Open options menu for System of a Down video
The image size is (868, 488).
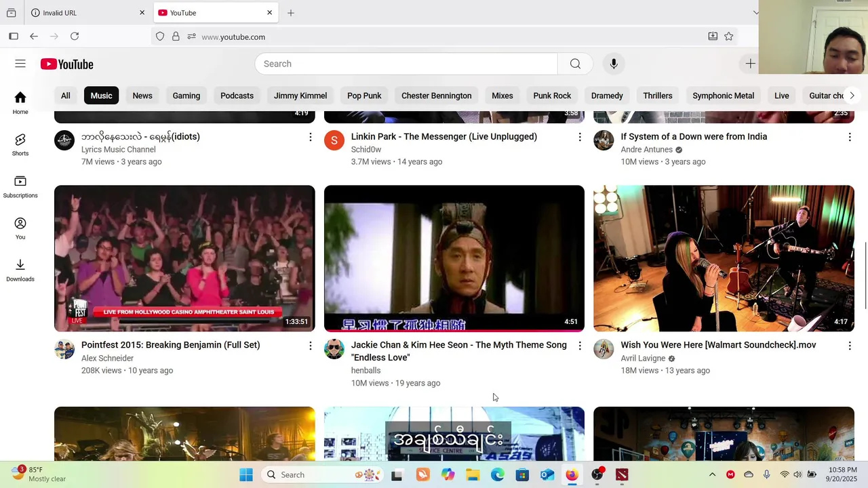tap(850, 137)
